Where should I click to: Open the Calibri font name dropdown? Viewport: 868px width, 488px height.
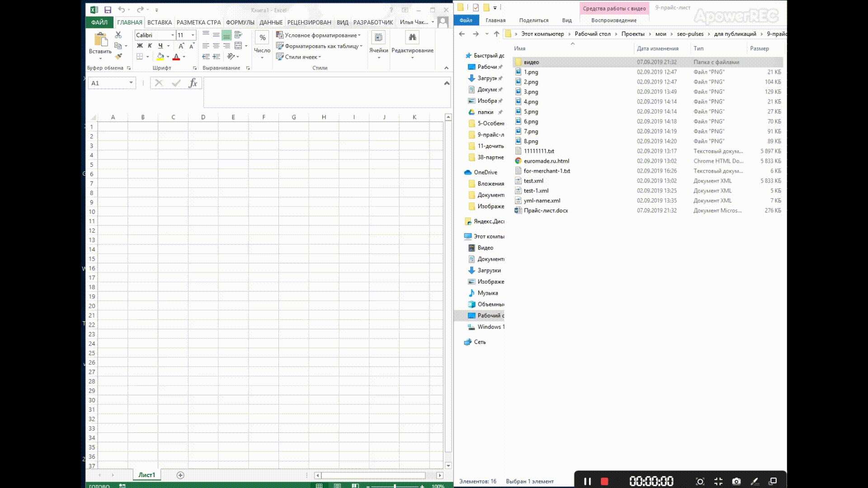point(172,35)
